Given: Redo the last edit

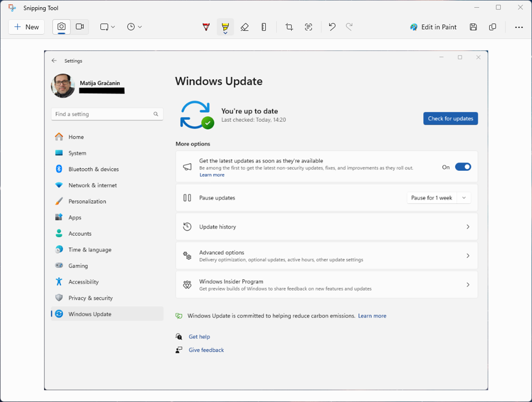Looking at the screenshot, I should [x=349, y=27].
